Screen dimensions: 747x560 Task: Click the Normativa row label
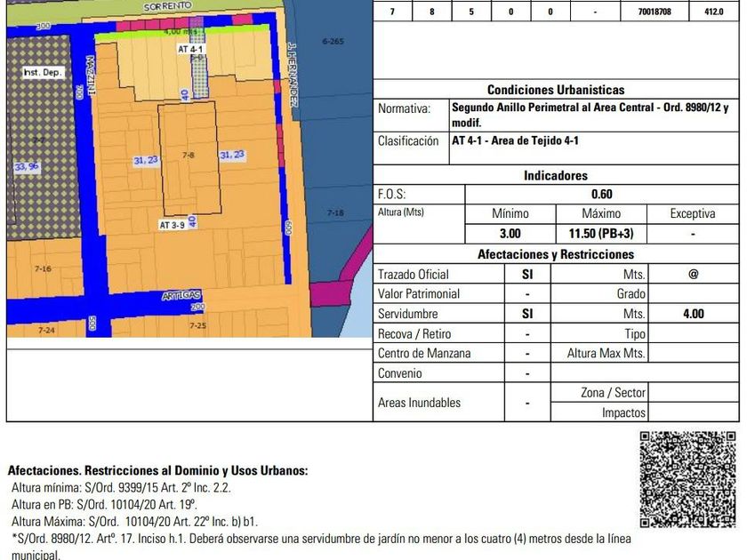pos(404,108)
